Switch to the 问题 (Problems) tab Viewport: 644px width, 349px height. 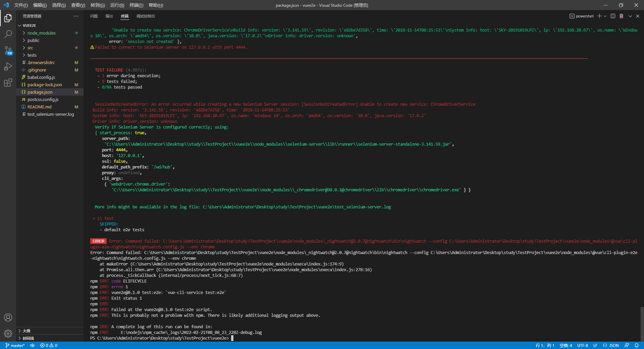[94, 16]
